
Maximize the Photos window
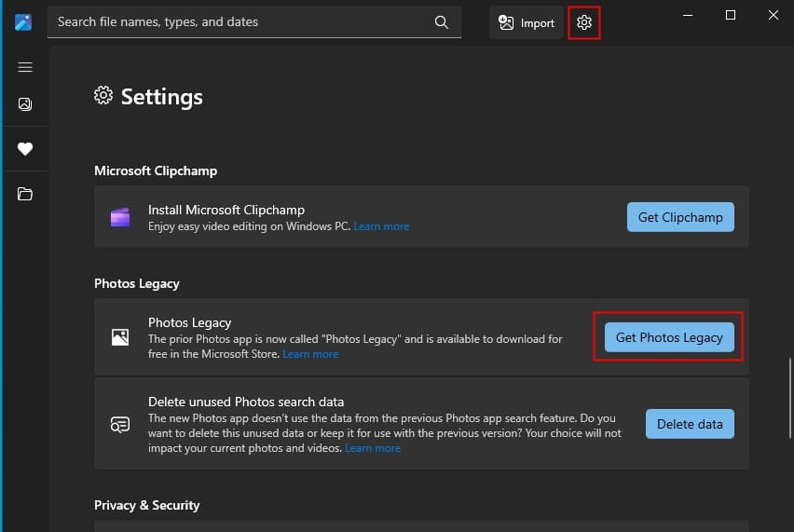[x=731, y=15]
